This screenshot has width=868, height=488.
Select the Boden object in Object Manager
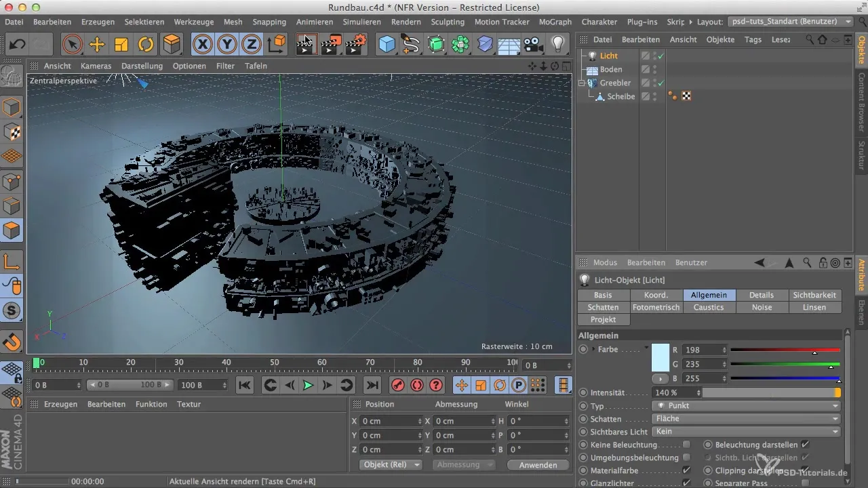(x=610, y=69)
